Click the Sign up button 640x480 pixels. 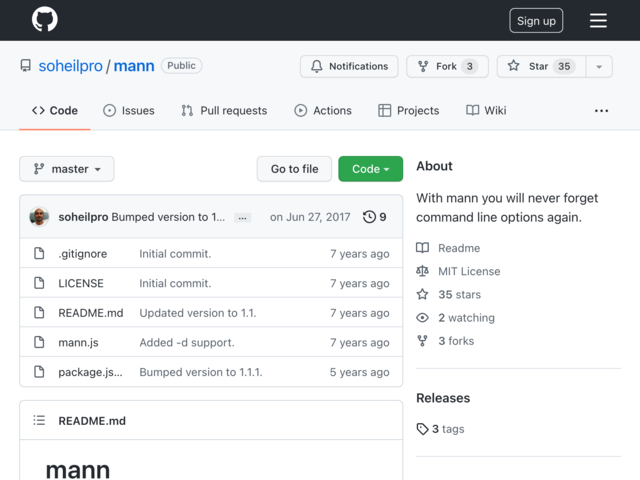pyautogui.click(x=536, y=20)
